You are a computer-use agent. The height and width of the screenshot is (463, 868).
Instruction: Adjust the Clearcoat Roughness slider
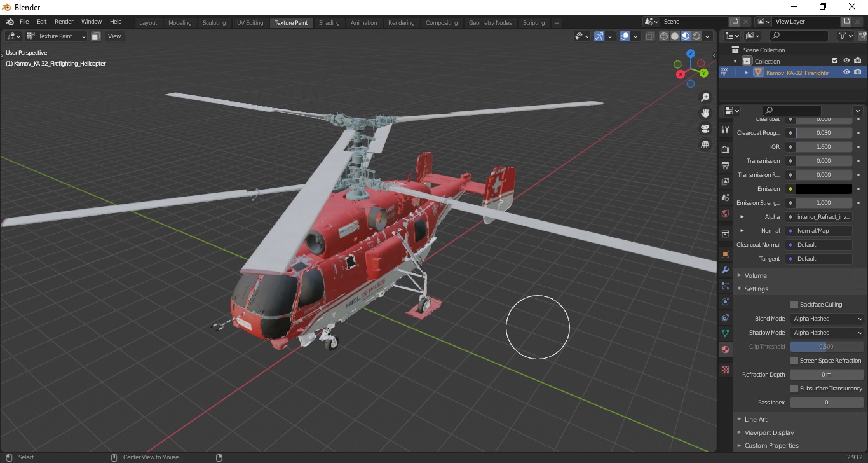[x=824, y=133]
